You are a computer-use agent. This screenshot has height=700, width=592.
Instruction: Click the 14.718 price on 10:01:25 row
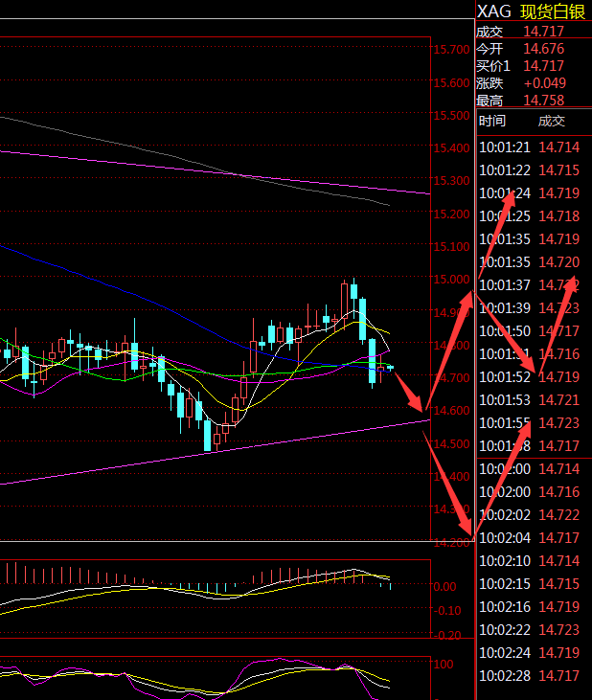pos(559,216)
